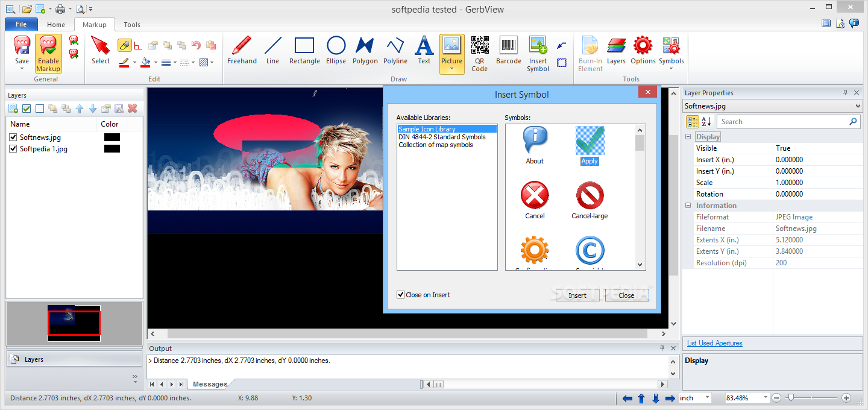The image size is (868, 410).
Task: Check all layers with green checkmark icon
Action: coord(27,109)
